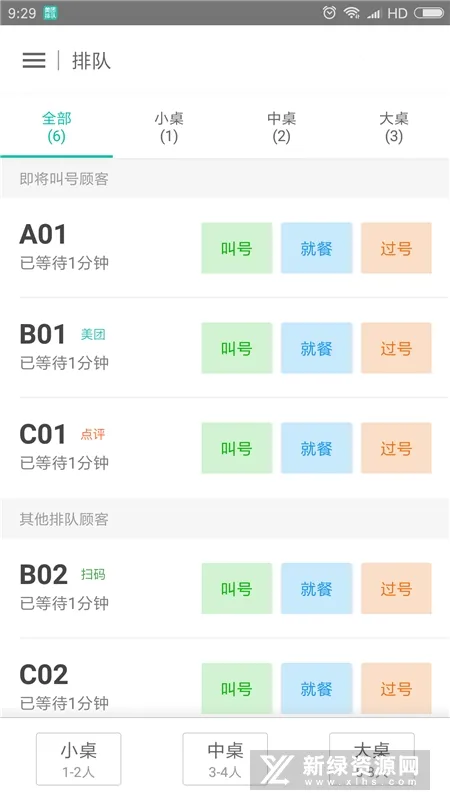
Task: Tap the Wi-Fi status bar icon
Action: click(x=352, y=13)
